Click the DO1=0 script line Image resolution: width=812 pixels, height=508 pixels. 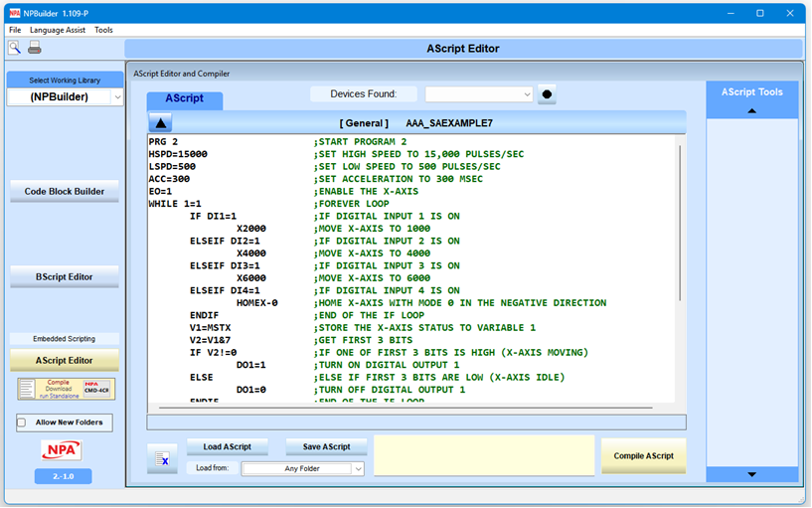pos(251,391)
